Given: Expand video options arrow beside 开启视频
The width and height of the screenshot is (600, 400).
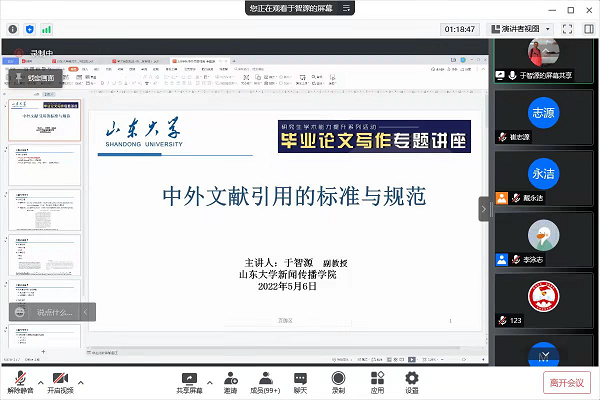Looking at the screenshot, I should click(x=80, y=381).
